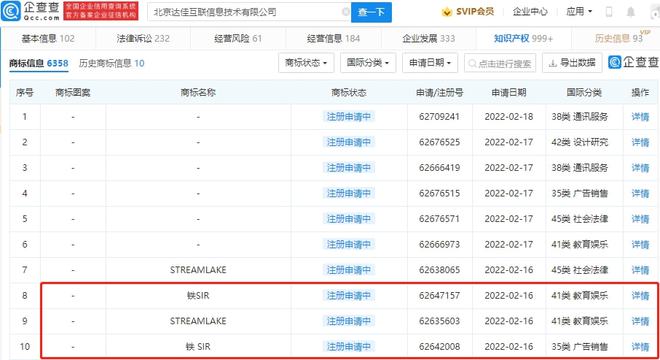Click application number 62647157
This screenshot has height=360, width=660.
coord(439,296)
